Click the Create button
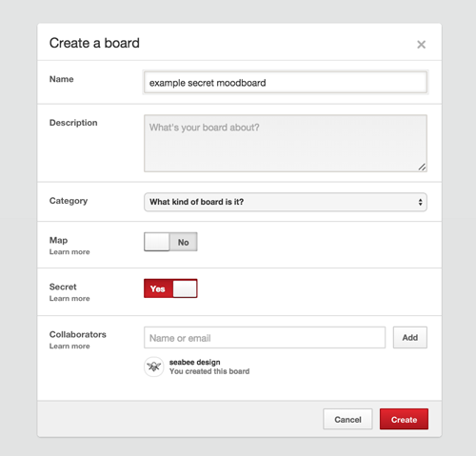The height and width of the screenshot is (456, 476). pos(404,419)
